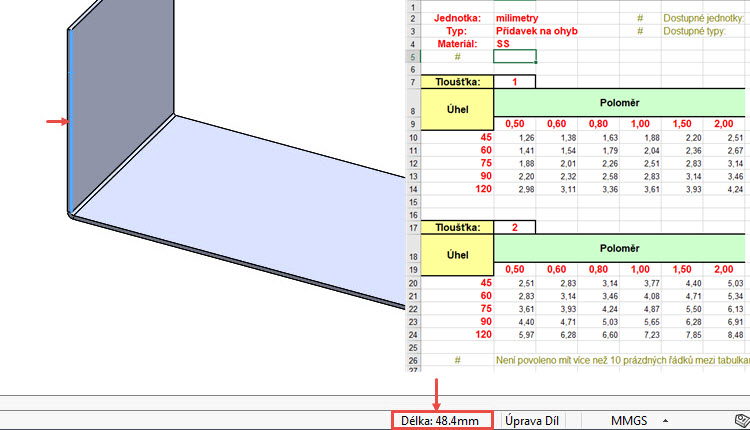750x430 pixels.
Task: Click the 'milimetry' unit cell
Action: tap(517, 18)
